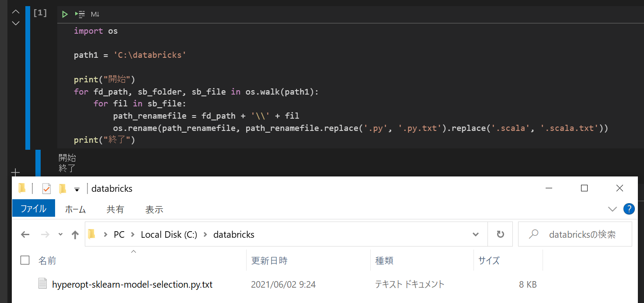Expand breadcrumb arrow after Local Disk (C:)
644x303 pixels.
pyautogui.click(x=205, y=235)
